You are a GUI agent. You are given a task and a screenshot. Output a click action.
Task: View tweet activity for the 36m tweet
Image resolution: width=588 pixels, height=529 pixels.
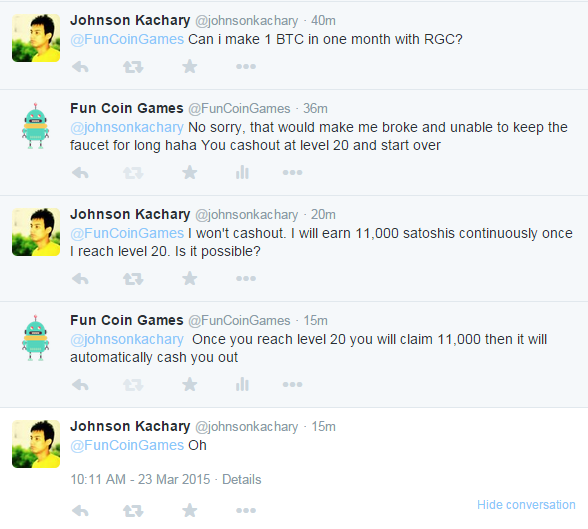(242, 172)
